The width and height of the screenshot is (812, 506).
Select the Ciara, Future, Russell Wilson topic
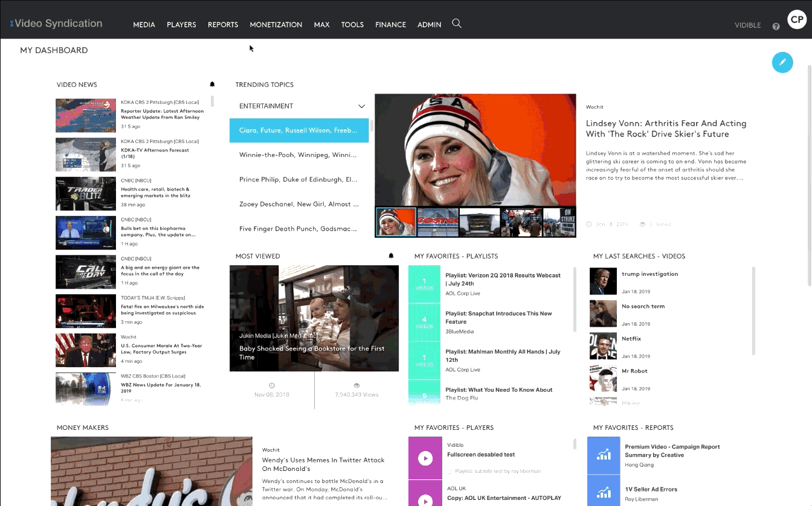pyautogui.click(x=299, y=130)
